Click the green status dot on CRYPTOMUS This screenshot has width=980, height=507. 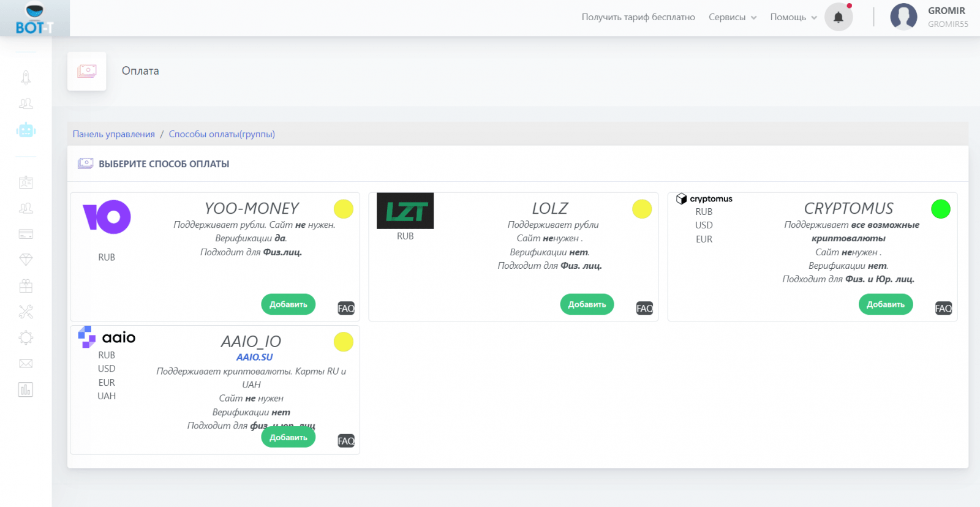point(941,209)
